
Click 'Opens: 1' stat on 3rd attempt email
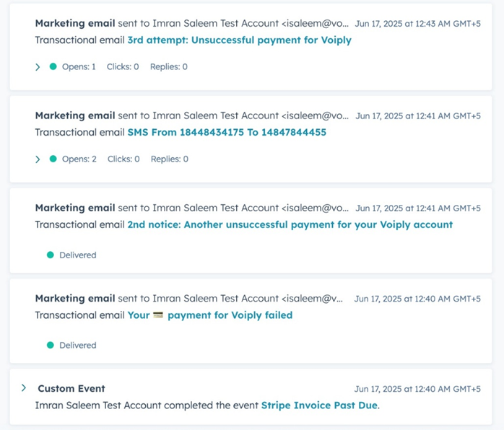(x=79, y=67)
